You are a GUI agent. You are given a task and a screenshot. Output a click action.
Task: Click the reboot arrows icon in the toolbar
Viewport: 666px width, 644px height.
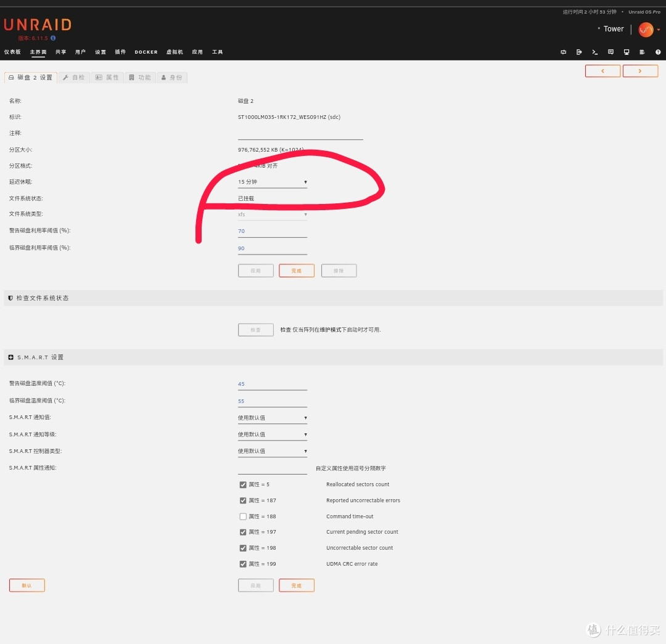point(563,52)
